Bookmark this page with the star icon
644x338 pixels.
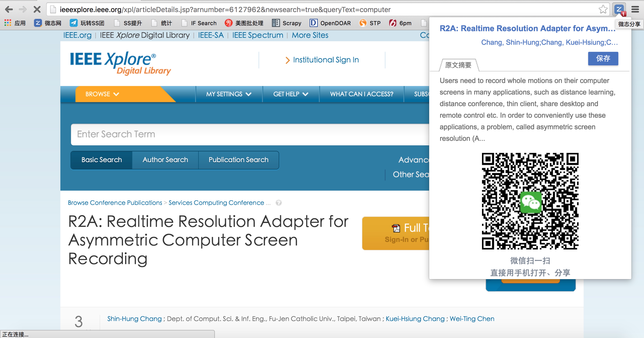click(603, 10)
